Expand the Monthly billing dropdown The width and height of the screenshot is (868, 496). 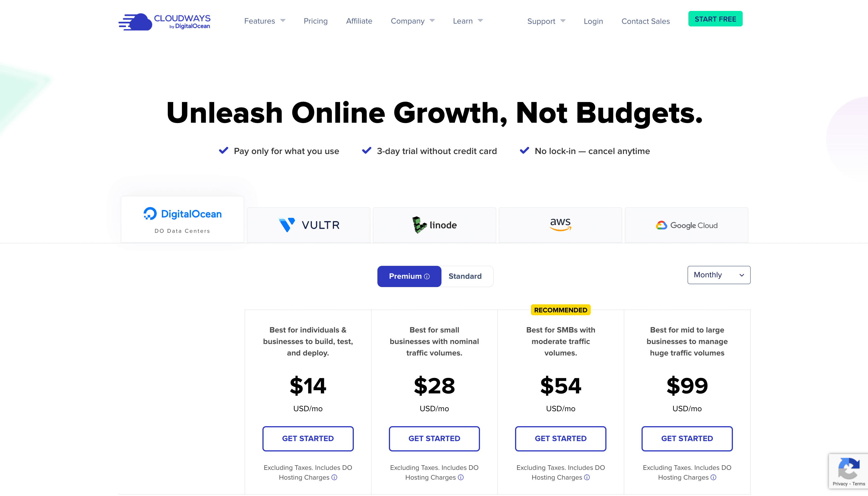coord(718,275)
